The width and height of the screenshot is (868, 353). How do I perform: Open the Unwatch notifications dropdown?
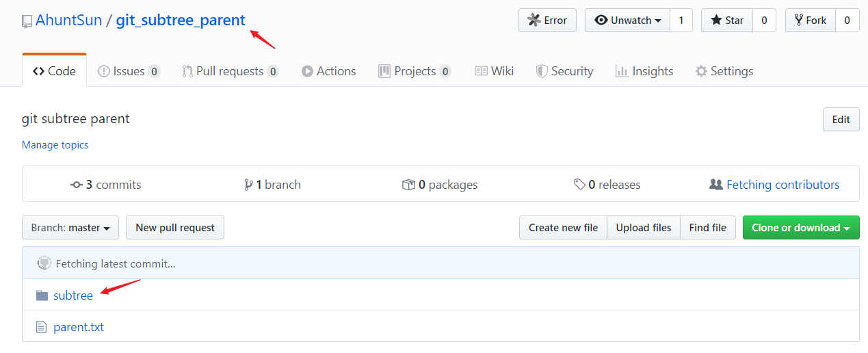point(627,21)
